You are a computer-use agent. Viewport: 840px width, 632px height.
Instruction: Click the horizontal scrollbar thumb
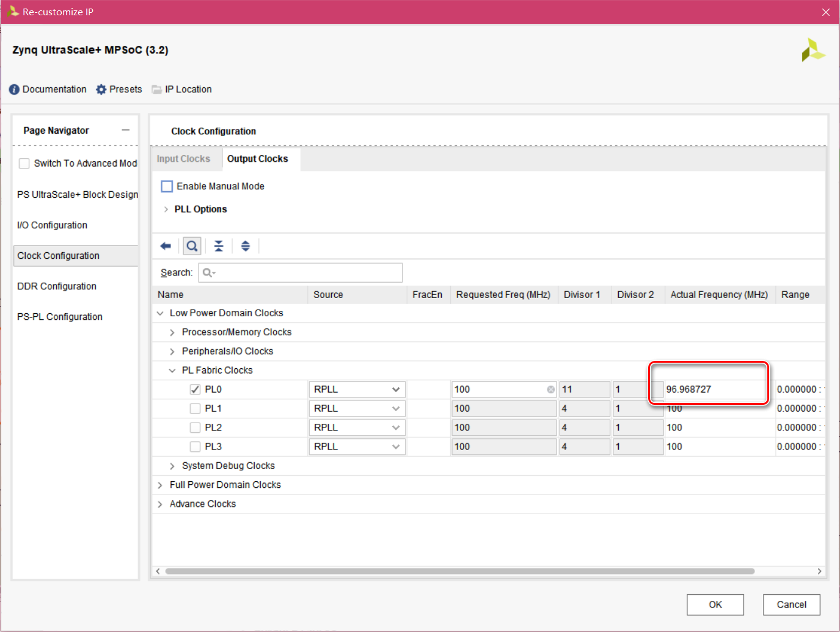[460, 572]
